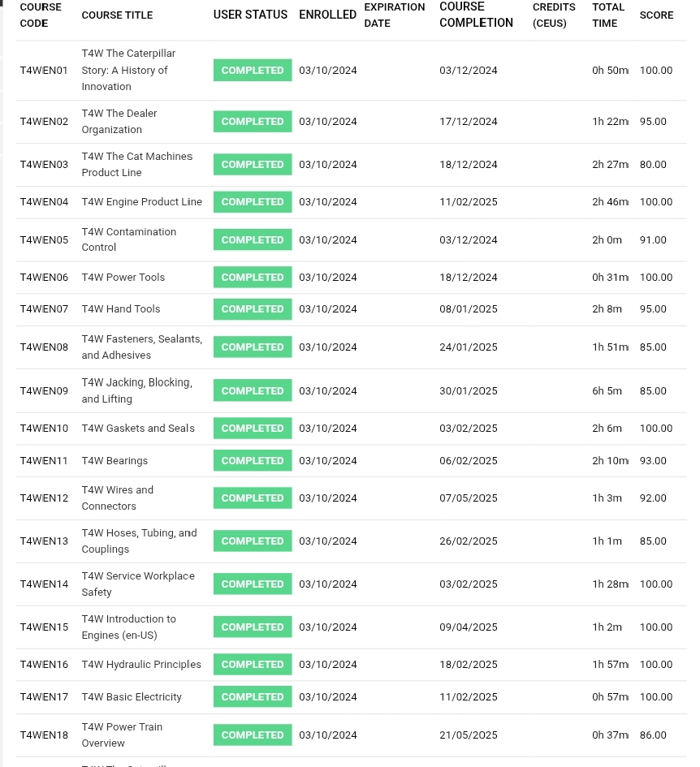Image resolution: width=700 pixels, height=767 pixels.
Task: Click COMPLETED status of T4W Basic Electricity
Action: 253,696
